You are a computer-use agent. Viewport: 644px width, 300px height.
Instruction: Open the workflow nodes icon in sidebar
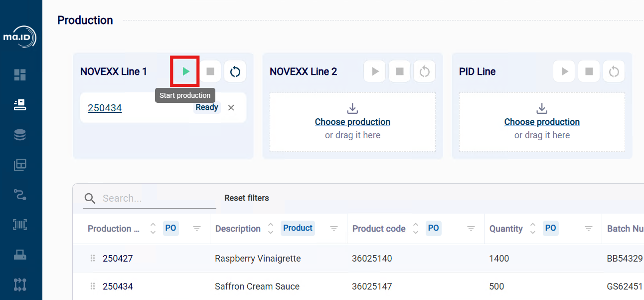20,285
